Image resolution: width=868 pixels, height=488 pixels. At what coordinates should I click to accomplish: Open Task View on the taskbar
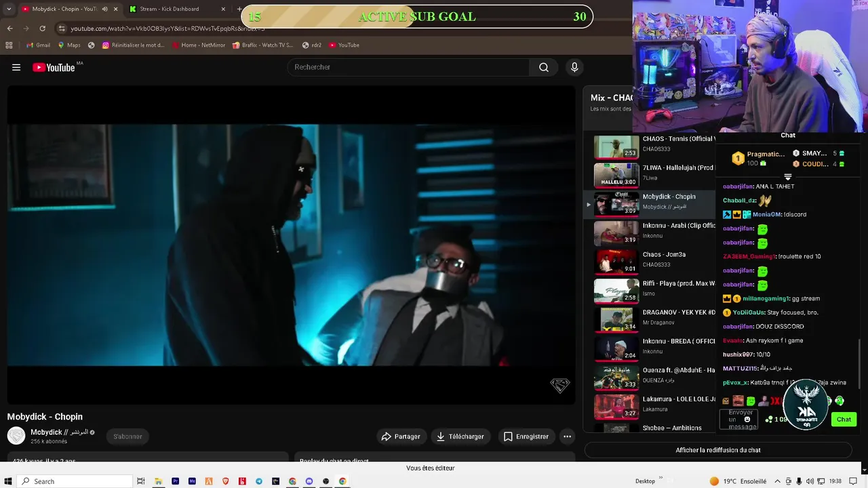[x=141, y=481]
